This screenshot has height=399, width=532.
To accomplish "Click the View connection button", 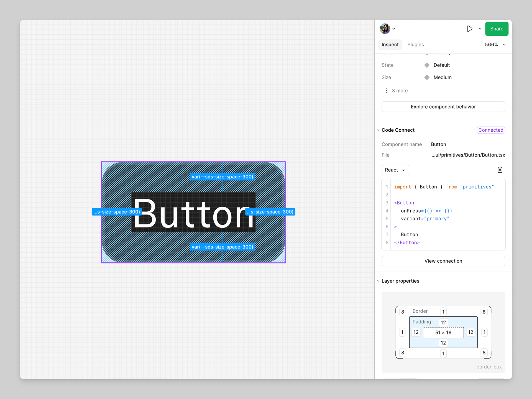I will [443, 261].
